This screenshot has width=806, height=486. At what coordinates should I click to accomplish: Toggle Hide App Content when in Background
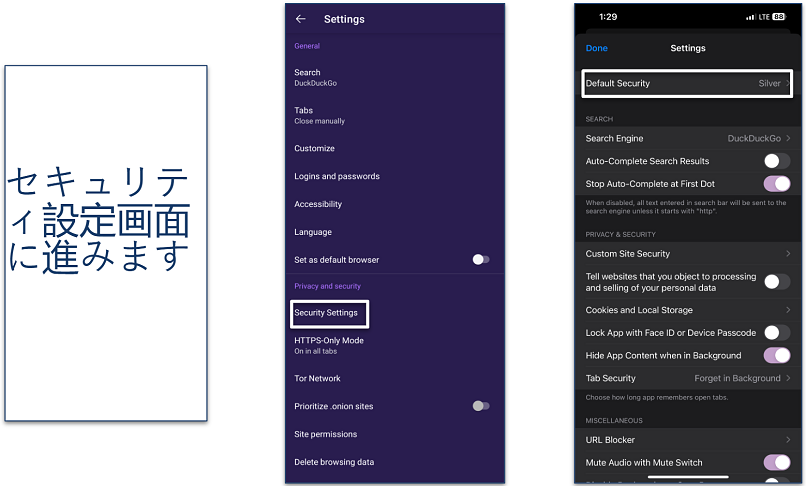pos(776,355)
